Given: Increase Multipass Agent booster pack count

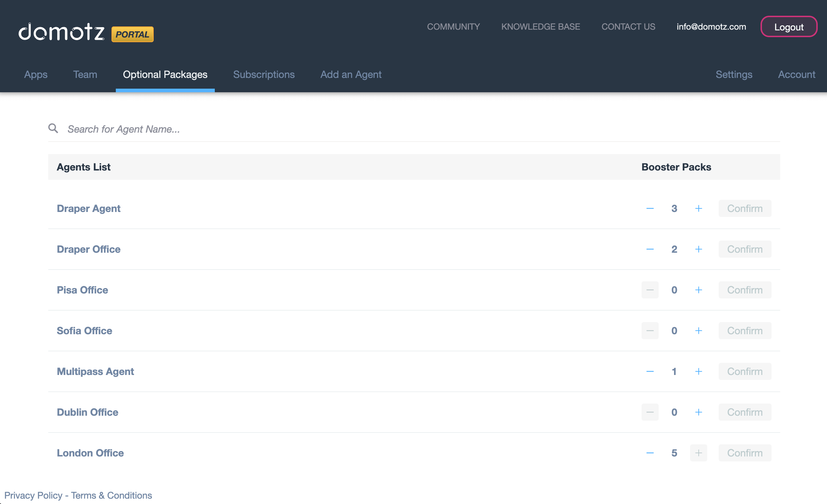Looking at the screenshot, I should click(698, 371).
